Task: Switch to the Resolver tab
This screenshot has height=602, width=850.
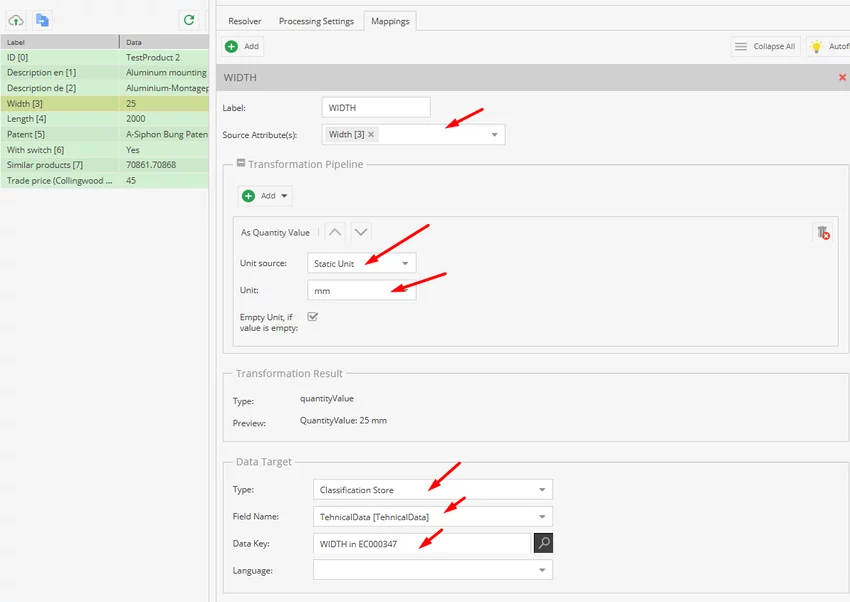Action: coord(244,21)
